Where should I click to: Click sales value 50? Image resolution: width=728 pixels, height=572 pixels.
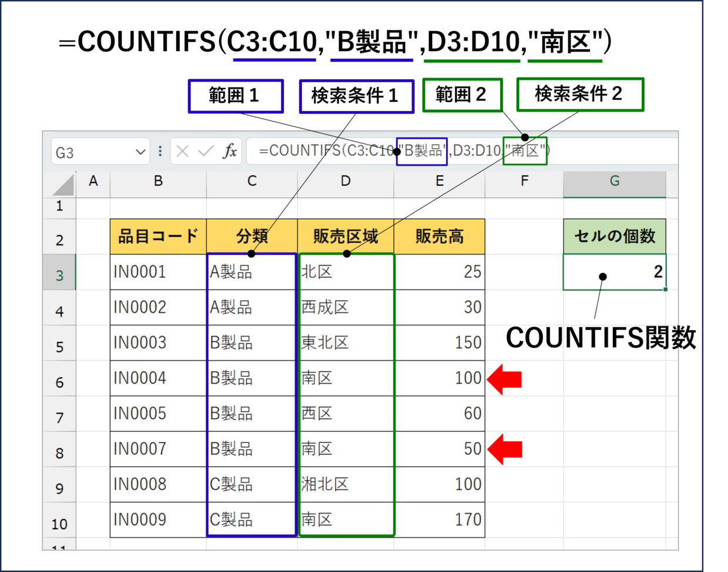coord(440,449)
